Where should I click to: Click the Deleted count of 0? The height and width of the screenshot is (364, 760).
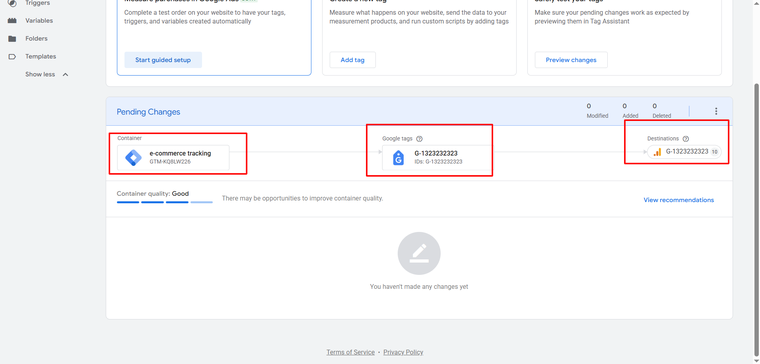click(654, 106)
